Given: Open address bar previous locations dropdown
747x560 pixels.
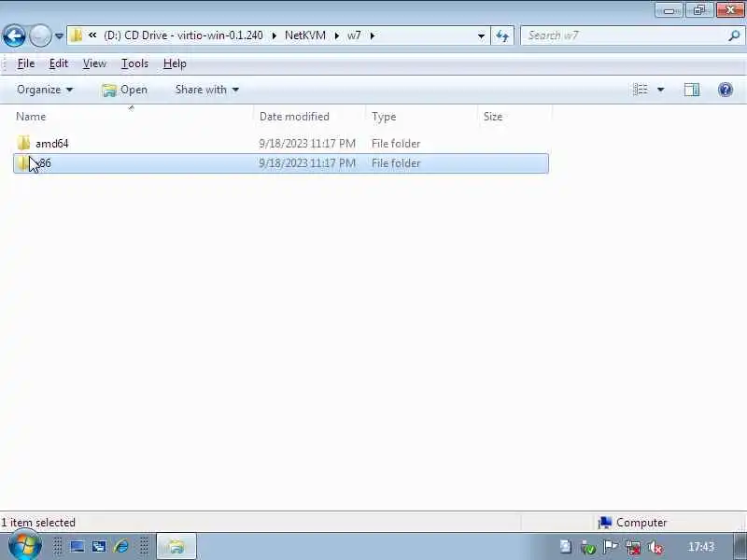Looking at the screenshot, I should pyautogui.click(x=481, y=35).
